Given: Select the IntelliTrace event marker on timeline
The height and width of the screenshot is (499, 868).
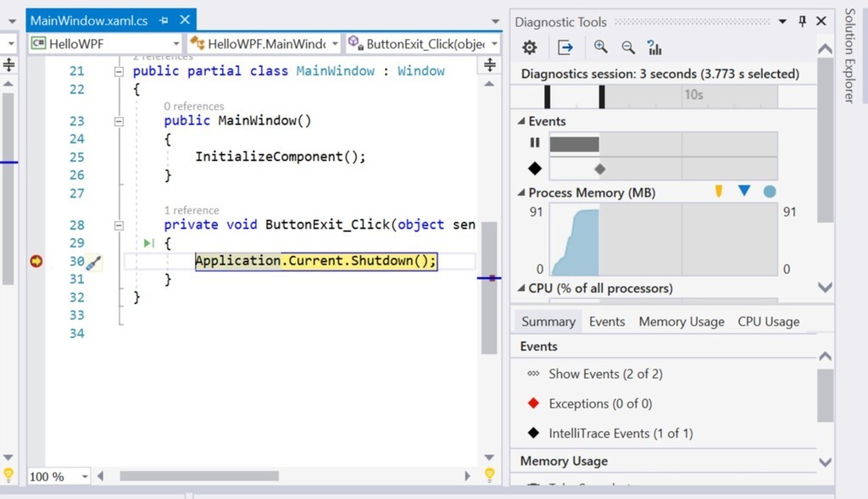Looking at the screenshot, I should [x=600, y=169].
